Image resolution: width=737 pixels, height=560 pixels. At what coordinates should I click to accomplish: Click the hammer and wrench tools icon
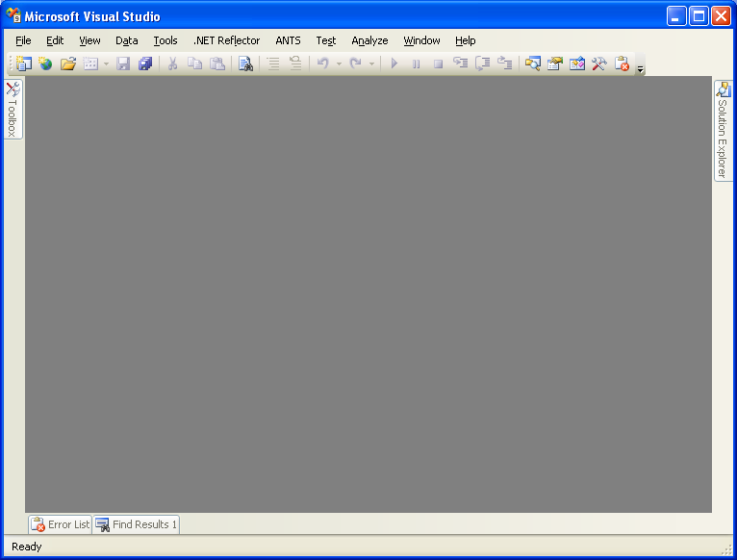click(598, 64)
